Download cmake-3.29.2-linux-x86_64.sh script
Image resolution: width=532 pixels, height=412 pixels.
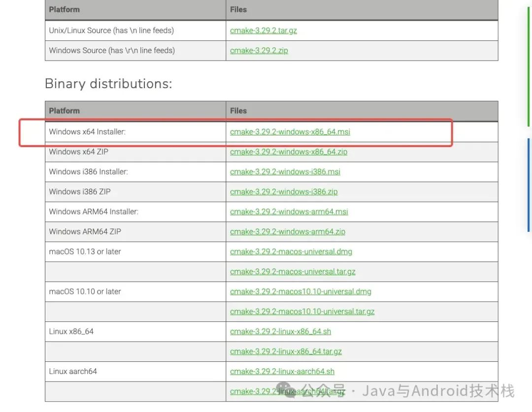coord(280,332)
